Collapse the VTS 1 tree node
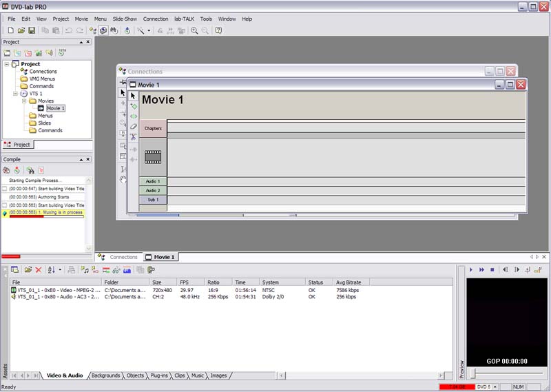The width and height of the screenshot is (551, 392). click(15, 94)
